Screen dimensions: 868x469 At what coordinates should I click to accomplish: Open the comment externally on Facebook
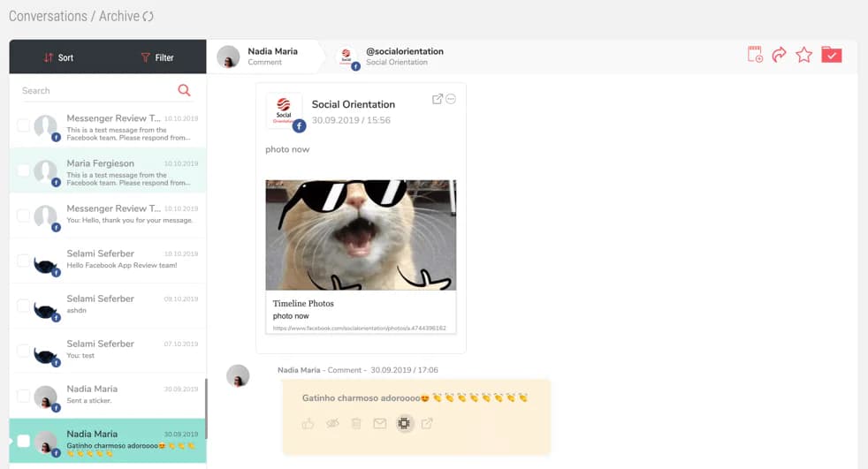pos(427,424)
